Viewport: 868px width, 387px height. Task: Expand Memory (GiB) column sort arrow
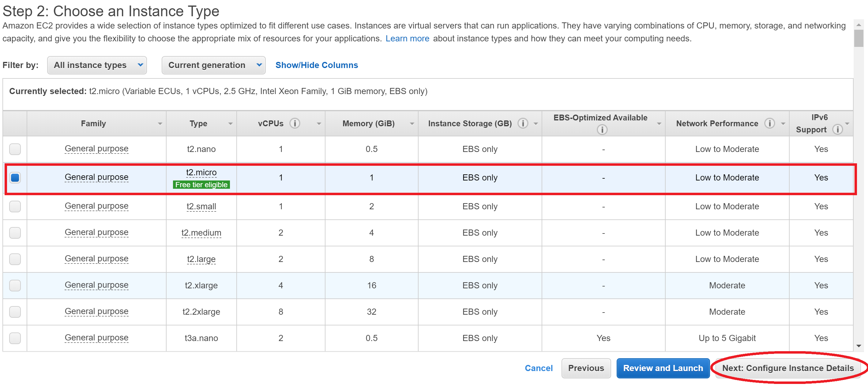(x=412, y=124)
